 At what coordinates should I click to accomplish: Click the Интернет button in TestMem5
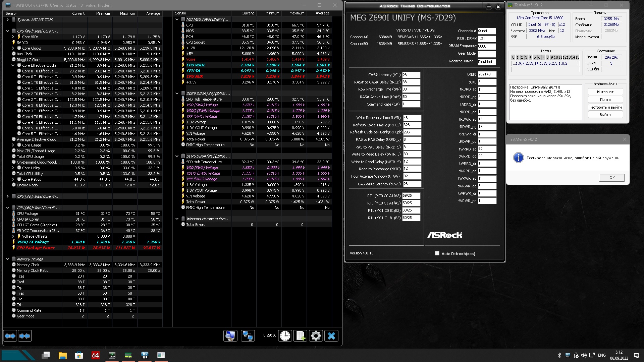(605, 92)
